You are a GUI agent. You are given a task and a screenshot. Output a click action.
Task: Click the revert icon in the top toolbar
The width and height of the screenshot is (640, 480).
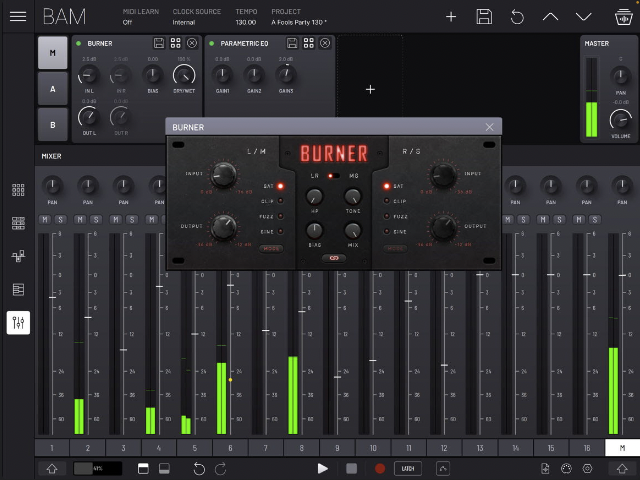pyautogui.click(x=517, y=16)
